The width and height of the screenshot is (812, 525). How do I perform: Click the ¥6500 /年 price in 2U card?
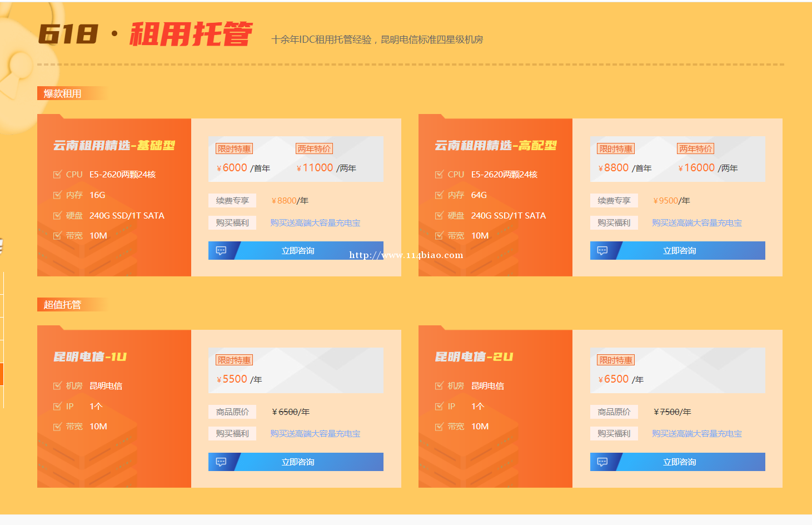pyautogui.click(x=621, y=379)
